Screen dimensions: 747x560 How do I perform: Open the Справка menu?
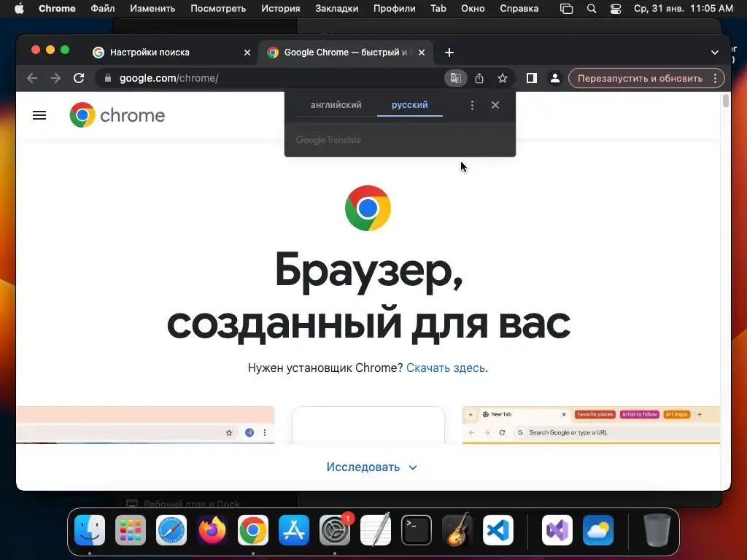(519, 9)
